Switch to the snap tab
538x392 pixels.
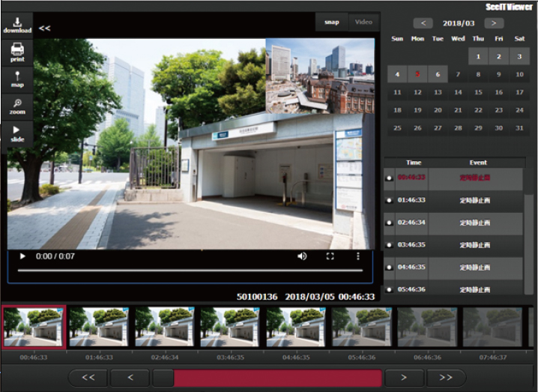pos(331,22)
